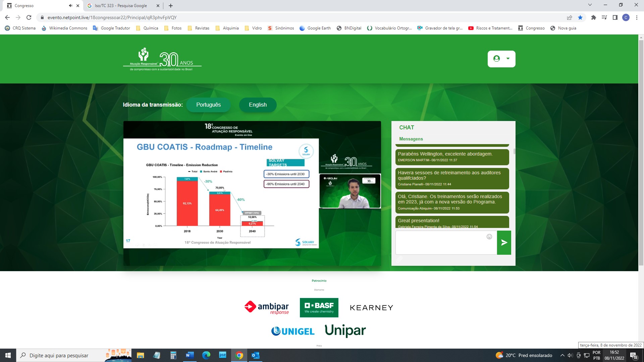Open the Alquimia bookmarks folder
The image size is (644, 362).
pos(227,28)
